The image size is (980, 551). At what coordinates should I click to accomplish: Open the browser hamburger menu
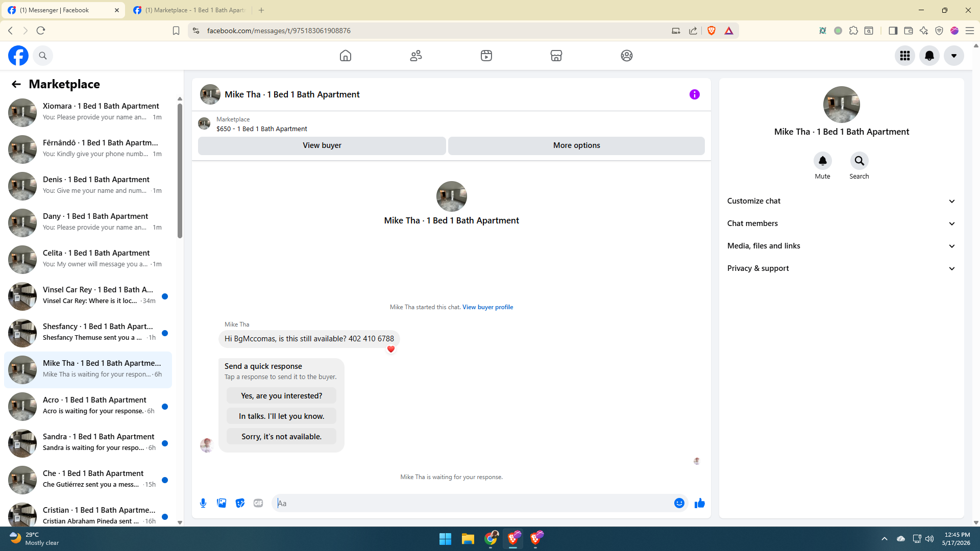coord(970,31)
